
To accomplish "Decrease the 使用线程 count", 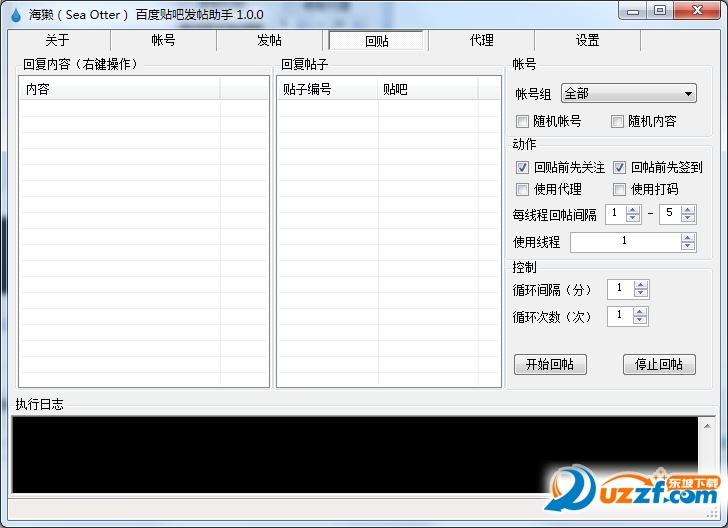I will [688, 246].
